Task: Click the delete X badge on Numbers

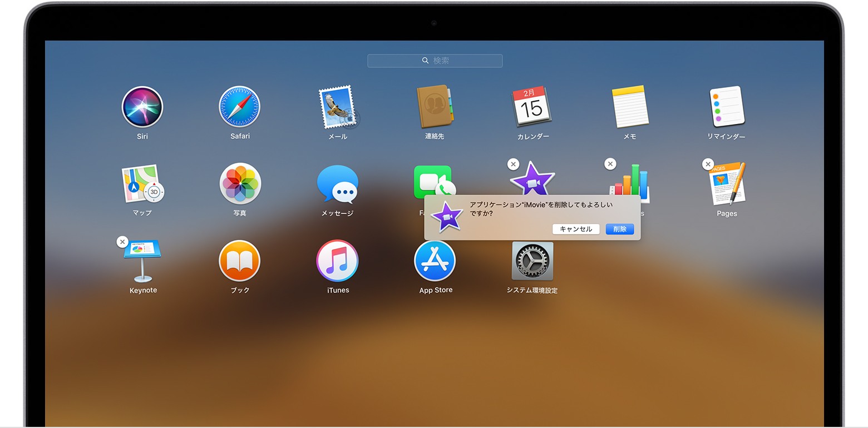Action: click(x=610, y=164)
